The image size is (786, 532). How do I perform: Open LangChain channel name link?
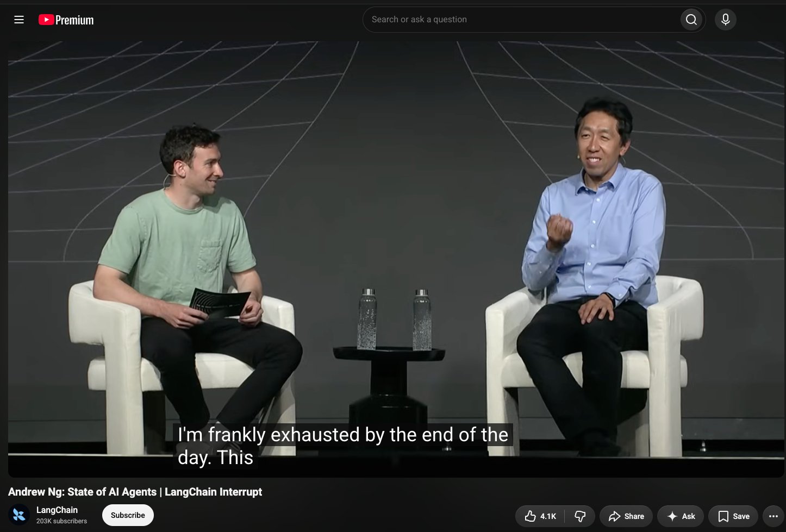click(x=57, y=510)
